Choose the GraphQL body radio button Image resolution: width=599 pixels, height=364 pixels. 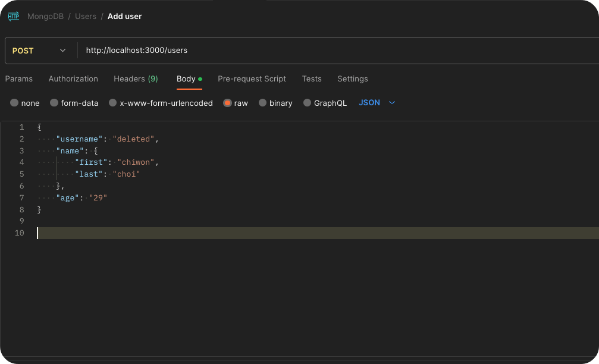(307, 103)
